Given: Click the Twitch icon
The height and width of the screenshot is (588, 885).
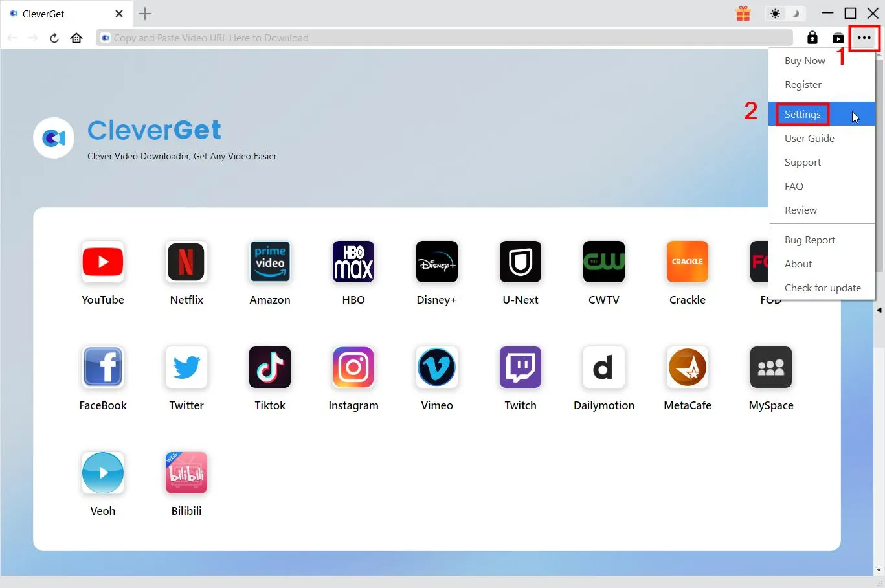Looking at the screenshot, I should click(x=520, y=367).
